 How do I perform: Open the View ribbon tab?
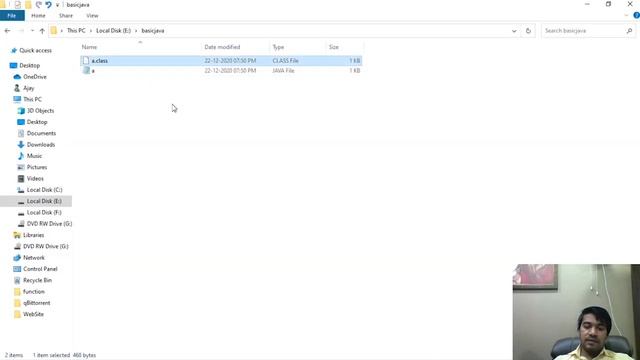(92, 16)
